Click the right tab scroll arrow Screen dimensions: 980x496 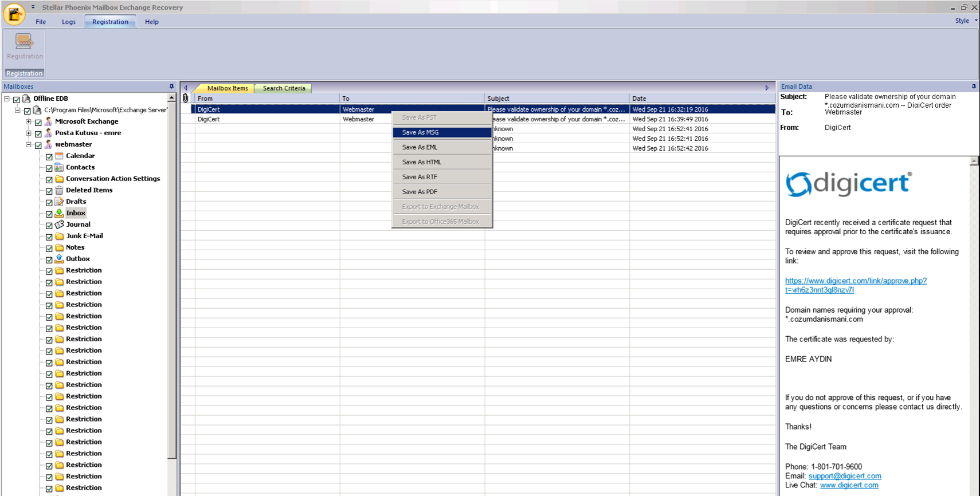767,88
